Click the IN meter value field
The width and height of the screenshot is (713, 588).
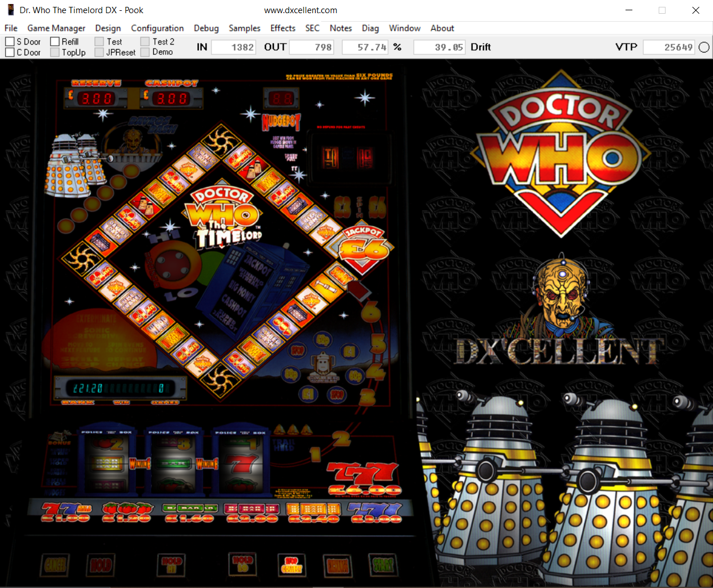(233, 47)
